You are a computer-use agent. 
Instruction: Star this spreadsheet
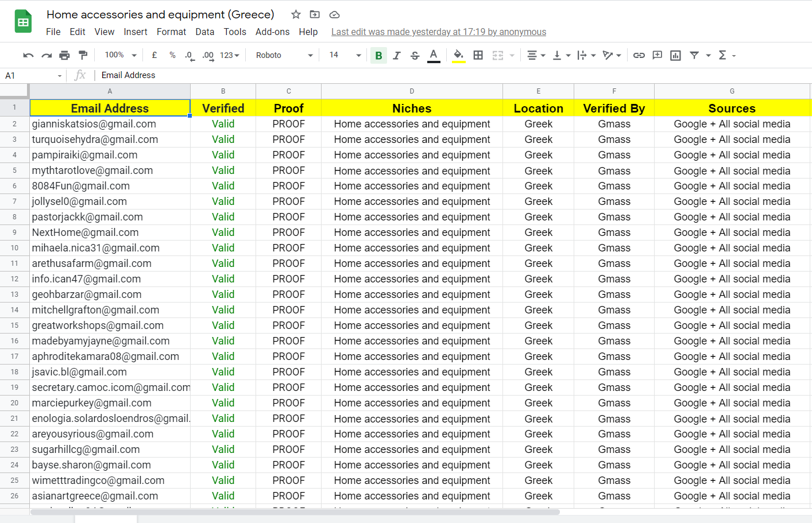tap(296, 14)
